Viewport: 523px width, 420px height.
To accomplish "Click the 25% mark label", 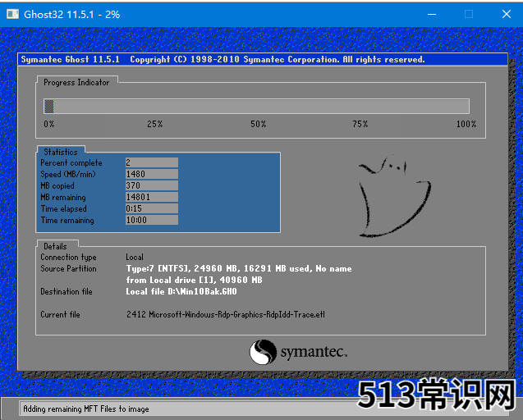I will point(154,124).
